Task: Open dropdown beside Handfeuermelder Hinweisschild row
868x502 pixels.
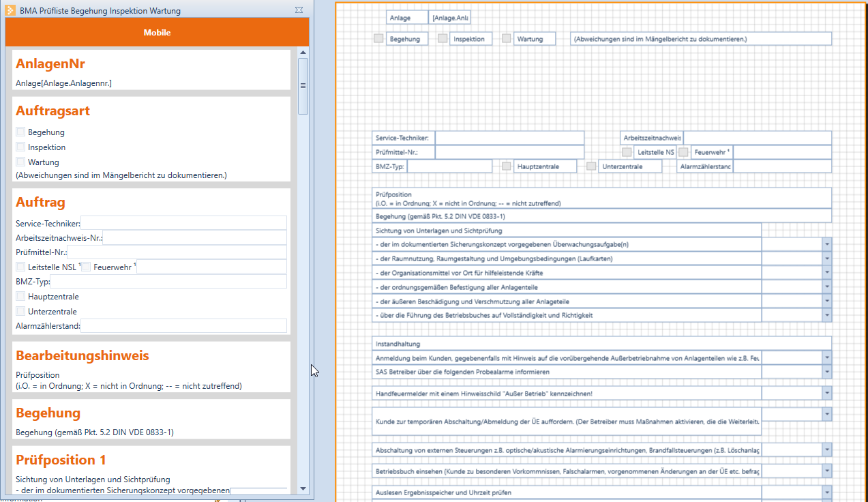Action: pos(826,394)
